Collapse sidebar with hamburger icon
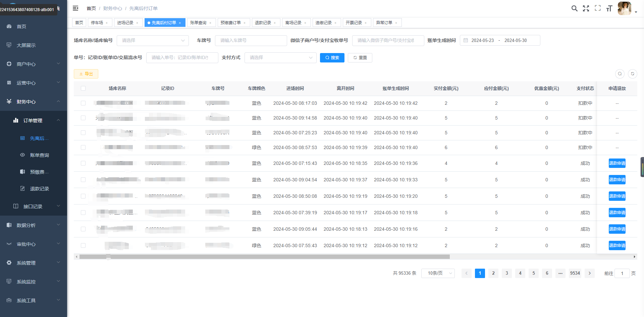Image resolution: width=644 pixels, height=317 pixels. point(75,8)
